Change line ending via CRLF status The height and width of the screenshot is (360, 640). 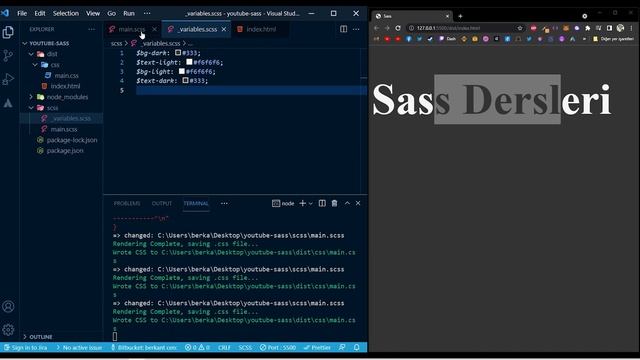coord(224,347)
